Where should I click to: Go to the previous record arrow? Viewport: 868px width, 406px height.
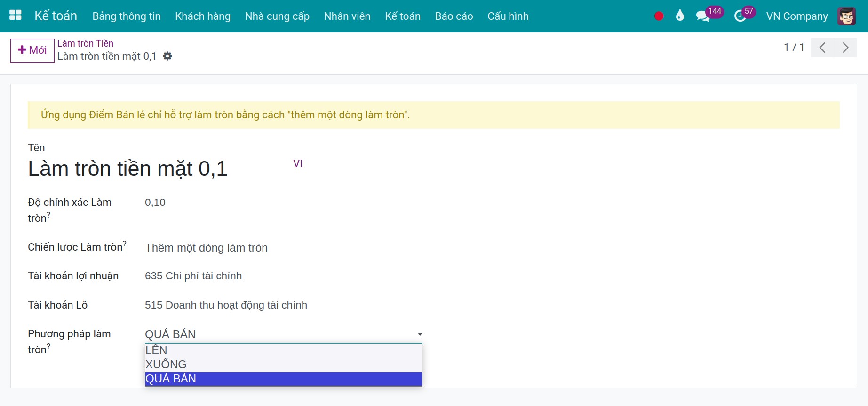coord(822,48)
